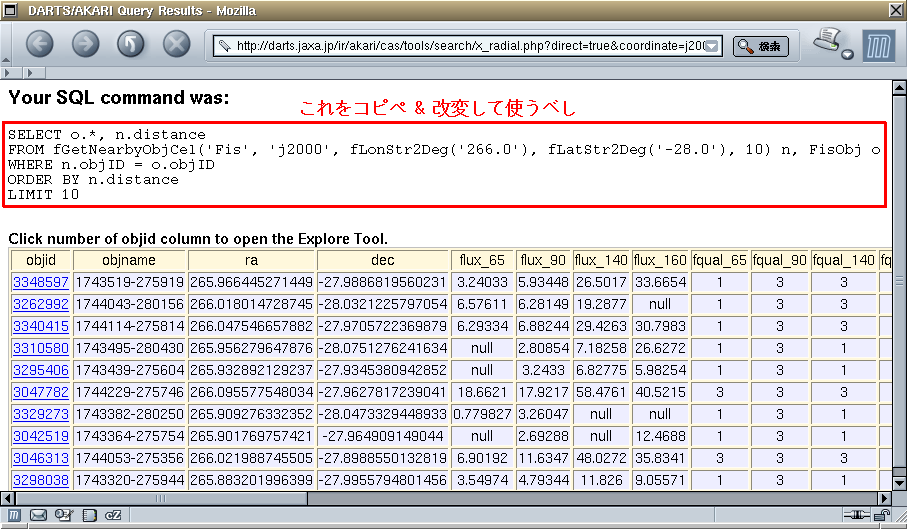Reload the page with the Reload button
907x529 pixels.
click(131, 44)
